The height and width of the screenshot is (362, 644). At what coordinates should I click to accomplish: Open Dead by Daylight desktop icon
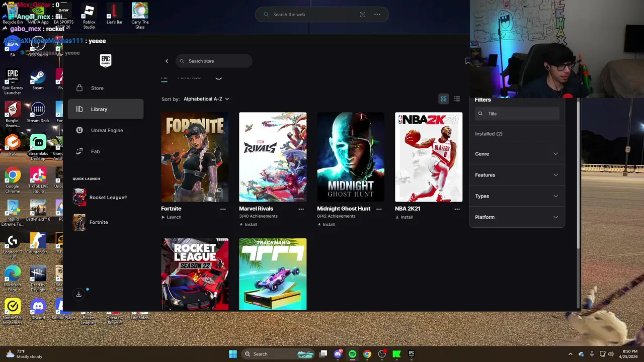(x=38, y=279)
